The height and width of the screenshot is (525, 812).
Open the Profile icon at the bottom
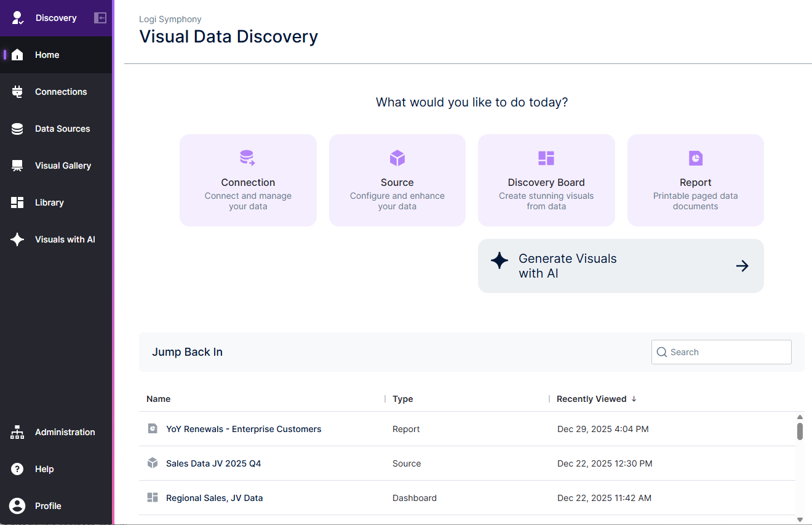[x=17, y=505]
